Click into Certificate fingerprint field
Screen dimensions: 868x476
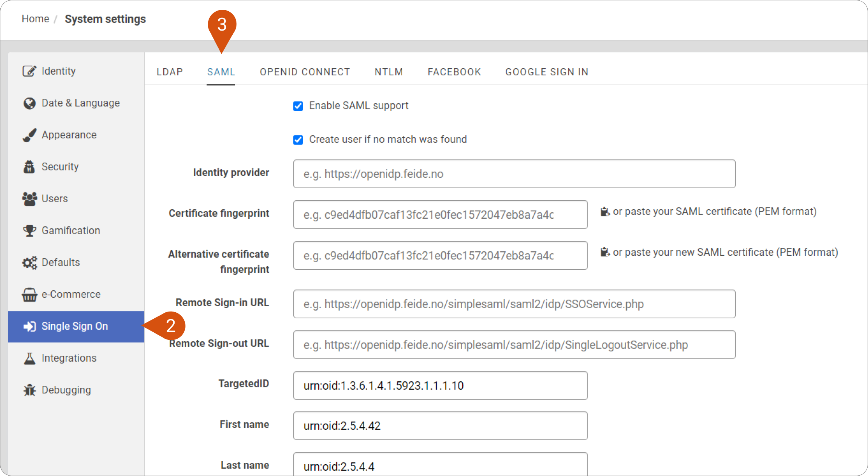click(x=440, y=215)
